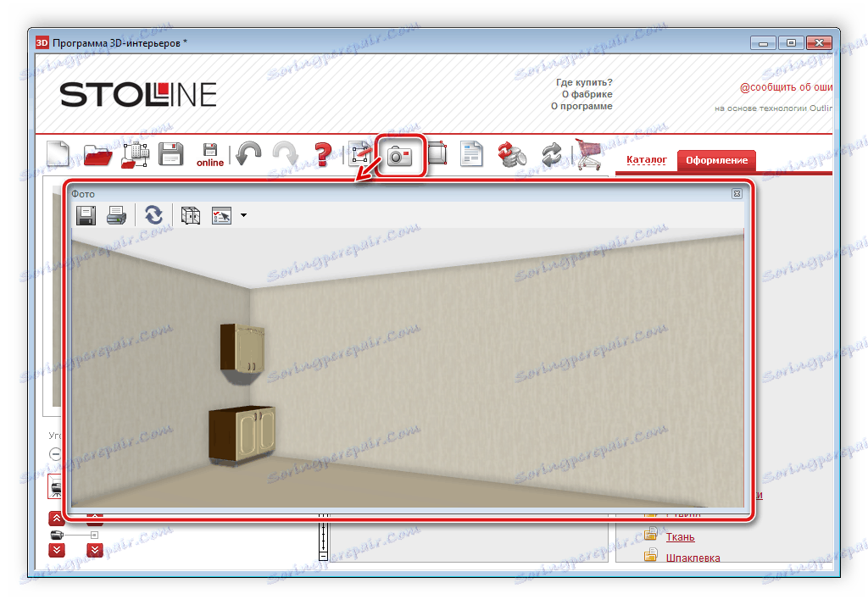
Task: Click the round minus zoom button
Action: [55, 454]
